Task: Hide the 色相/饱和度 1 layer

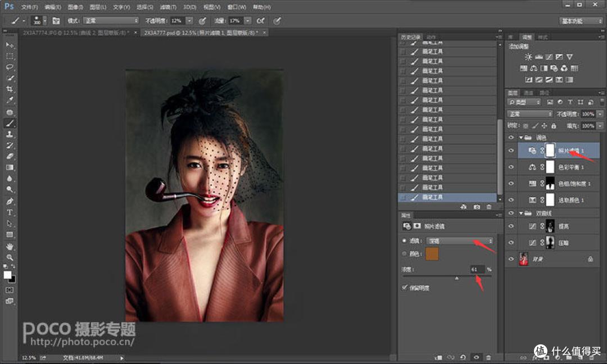Action: (511, 183)
